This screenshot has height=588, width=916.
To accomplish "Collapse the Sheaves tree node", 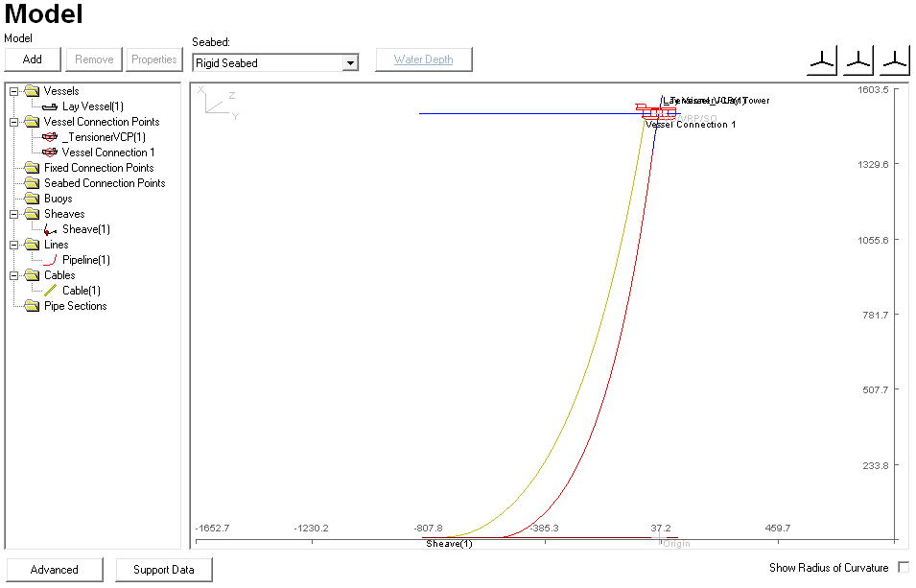I will [14, 214].
